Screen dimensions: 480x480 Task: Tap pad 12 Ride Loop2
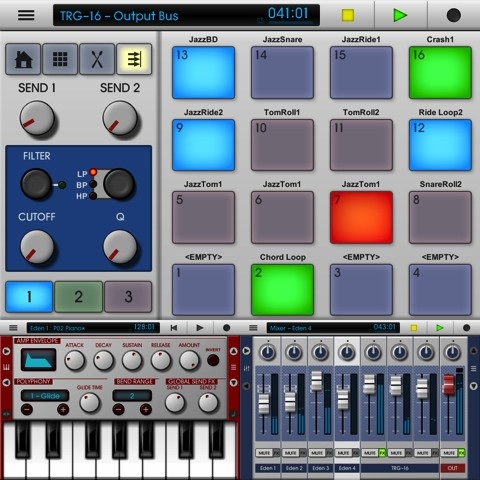pyautogui.click(x=440, y=145)
